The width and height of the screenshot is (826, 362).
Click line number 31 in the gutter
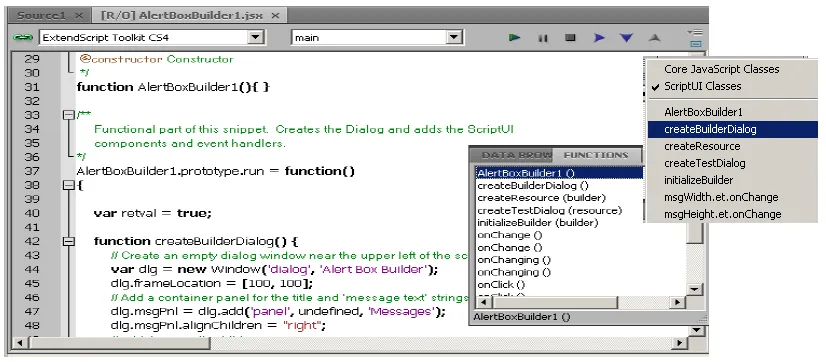pyautogui.click(x=32, y=87)
